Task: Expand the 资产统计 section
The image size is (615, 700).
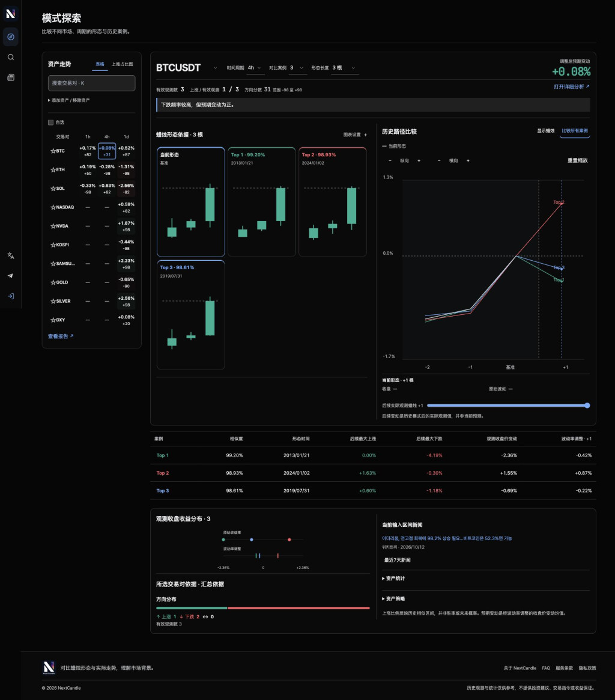Action: 393,579
